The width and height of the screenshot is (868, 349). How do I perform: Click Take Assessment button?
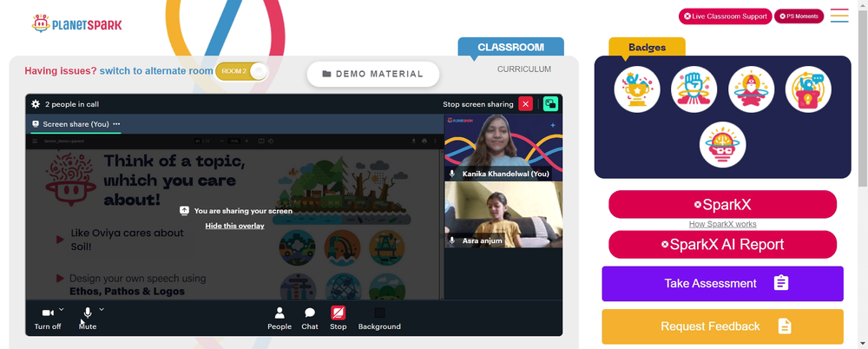point(722,284)
